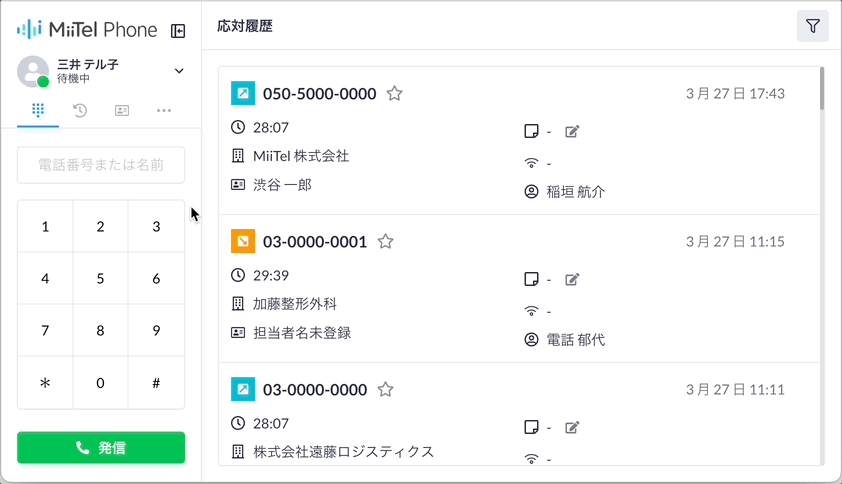Star the 050-5000-0000 call entry
Screen dimensions: 842x484
point(395,93)
